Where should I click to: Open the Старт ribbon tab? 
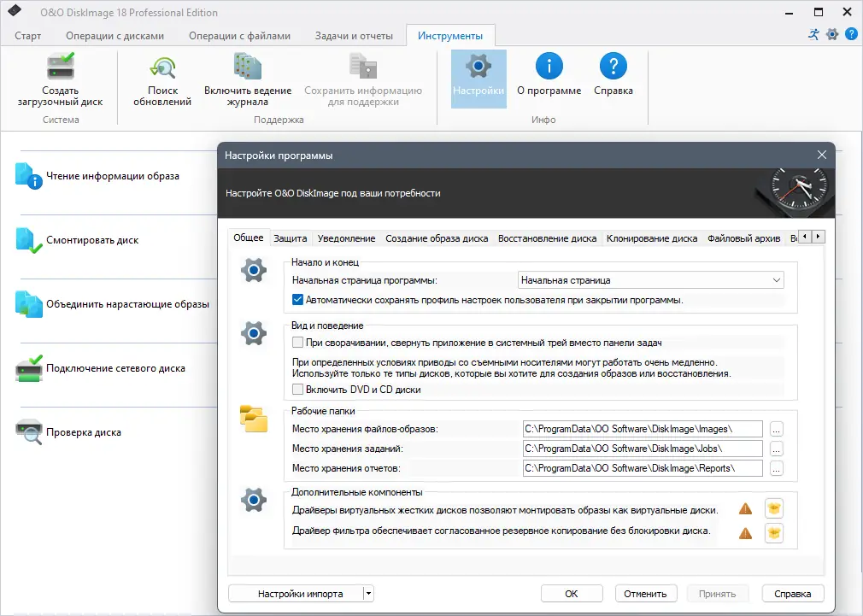point(27,36)
